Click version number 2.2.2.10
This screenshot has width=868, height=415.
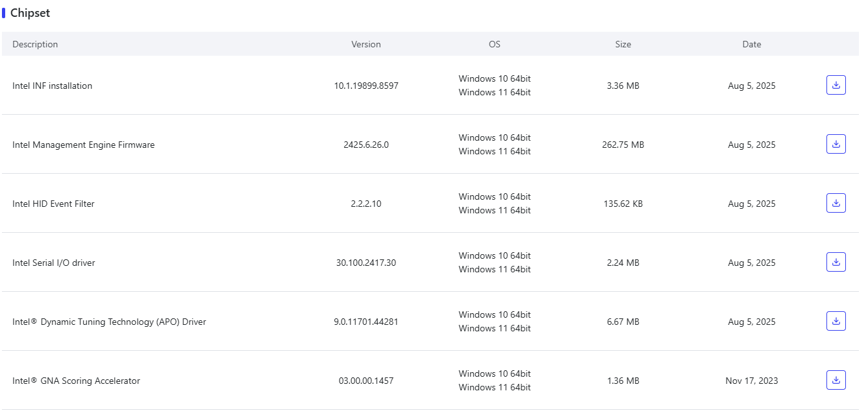tap(366, 204)
